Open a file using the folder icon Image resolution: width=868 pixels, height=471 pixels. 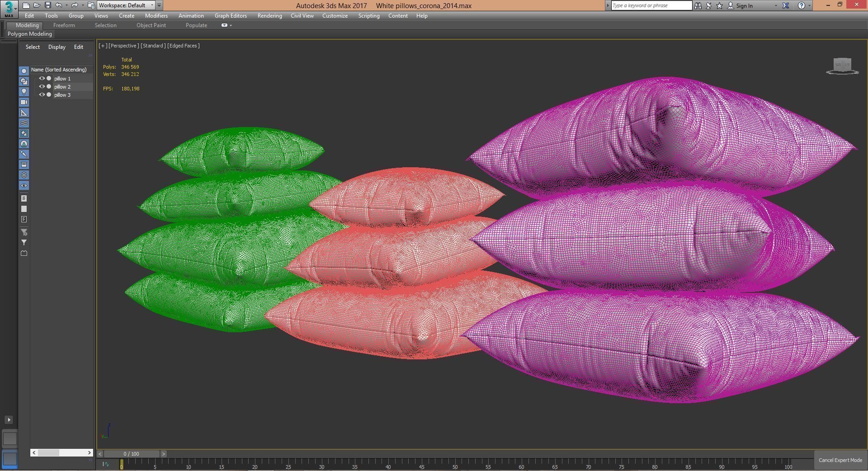coord(37,5)
